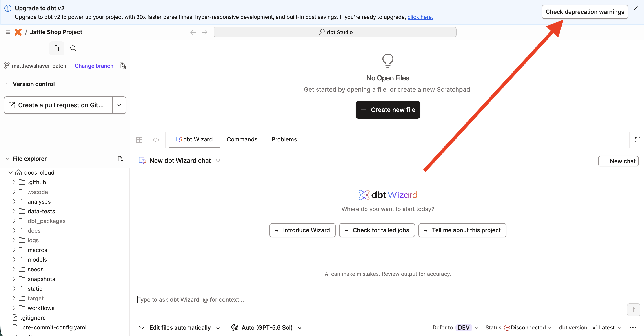Go back with the left arrow
The image size is (644, 336).
coord(193,32)
